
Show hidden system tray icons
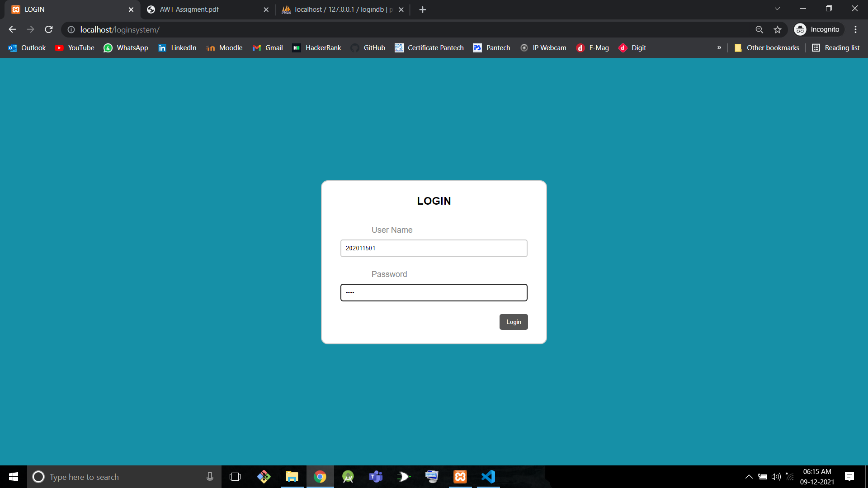(749, 477)
